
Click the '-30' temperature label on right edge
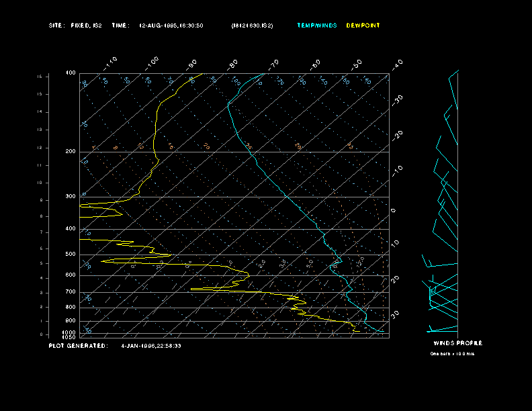point(398,100)
